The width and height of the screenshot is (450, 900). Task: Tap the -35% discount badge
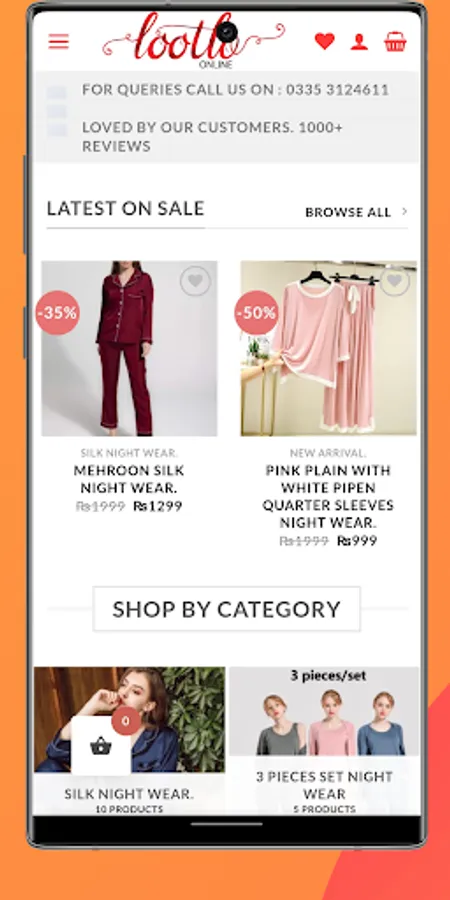(x=57, y=313)
